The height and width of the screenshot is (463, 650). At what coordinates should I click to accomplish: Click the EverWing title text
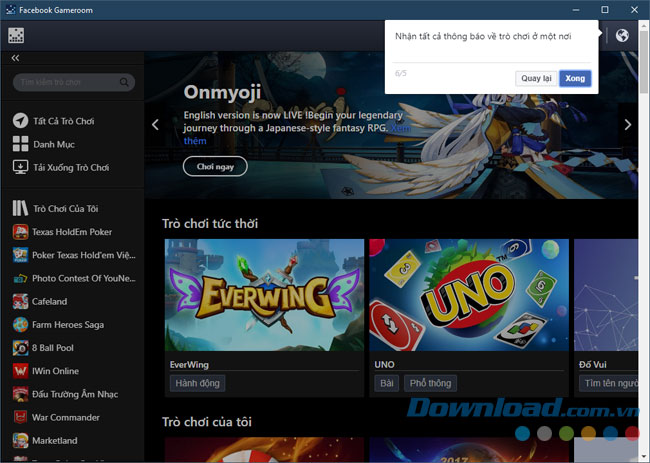tap(189, 364)
